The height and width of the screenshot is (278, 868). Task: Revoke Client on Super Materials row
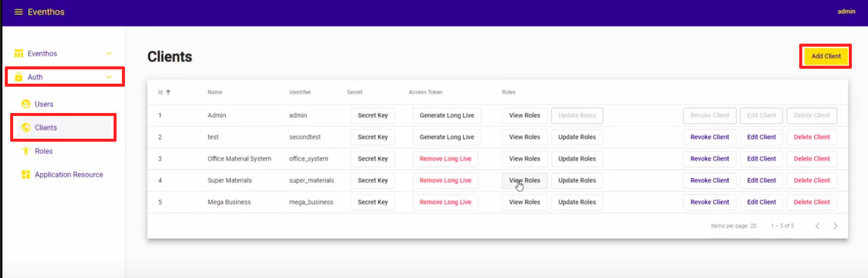[710, 180]
